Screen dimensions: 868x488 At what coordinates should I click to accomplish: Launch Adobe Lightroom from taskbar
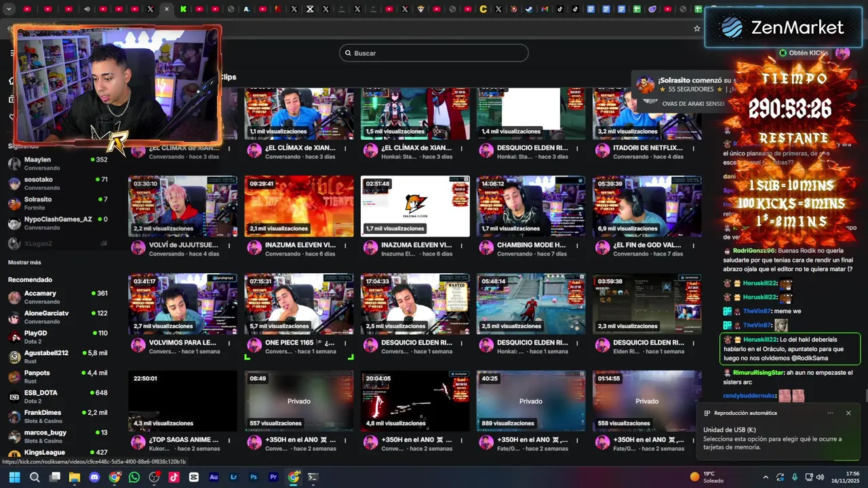coord(234,477)
